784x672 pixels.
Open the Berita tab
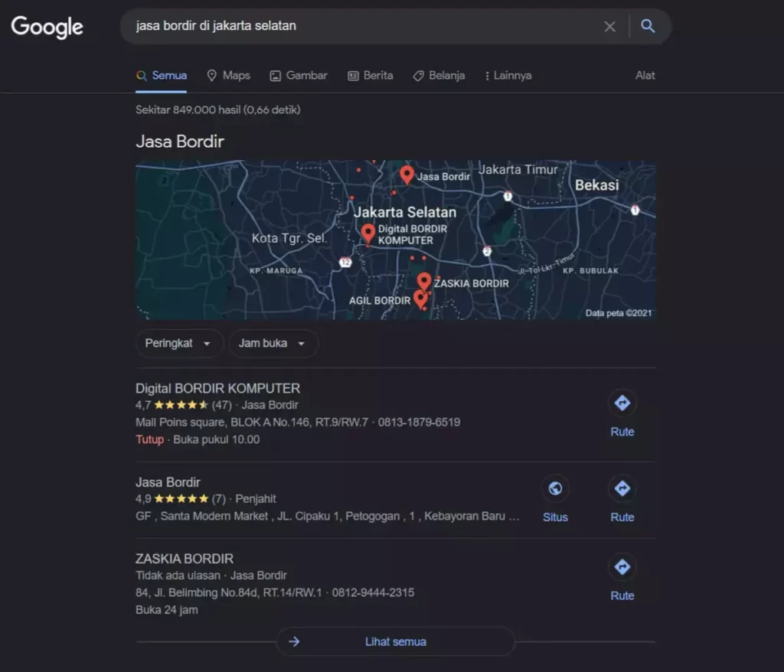click(x=371, y=76)
